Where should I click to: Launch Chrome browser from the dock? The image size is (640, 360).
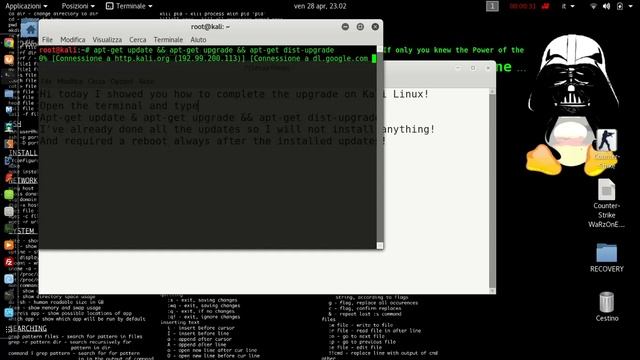(x=9, y=43)
